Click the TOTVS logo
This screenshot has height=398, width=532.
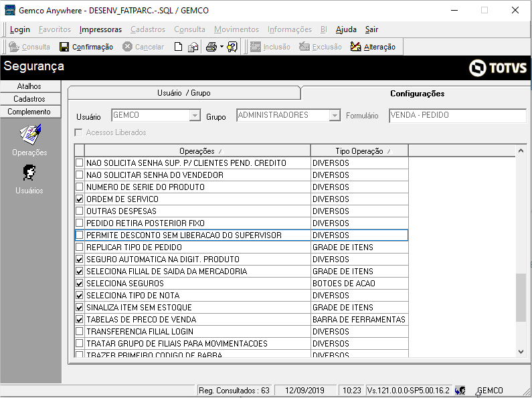pyautogui.click(x=498, y=68)
